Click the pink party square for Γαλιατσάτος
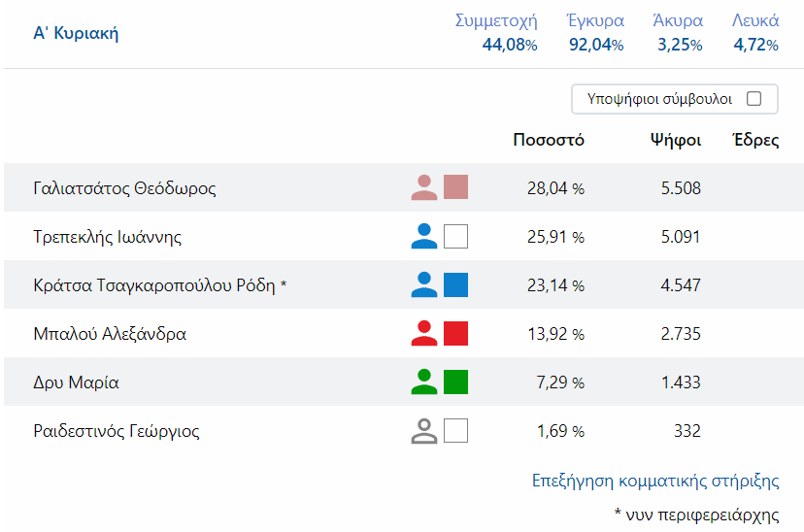 pyautogui.click(x=456, y=187)
